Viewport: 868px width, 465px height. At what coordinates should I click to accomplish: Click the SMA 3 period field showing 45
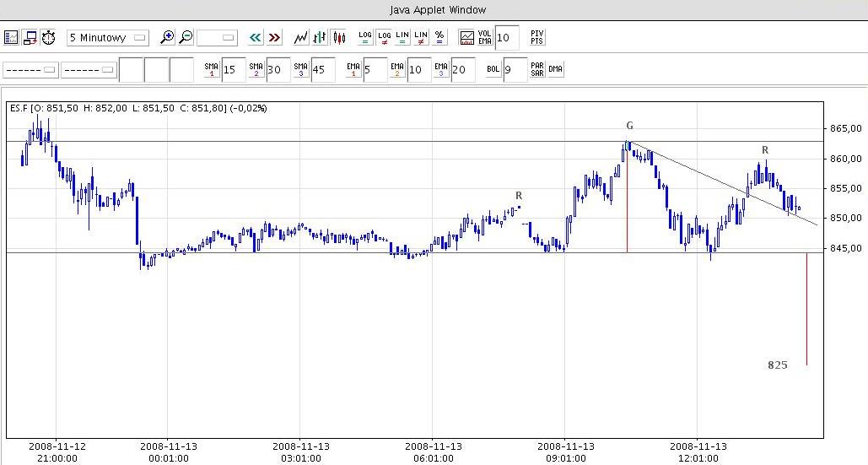click(x=323, y=69)
